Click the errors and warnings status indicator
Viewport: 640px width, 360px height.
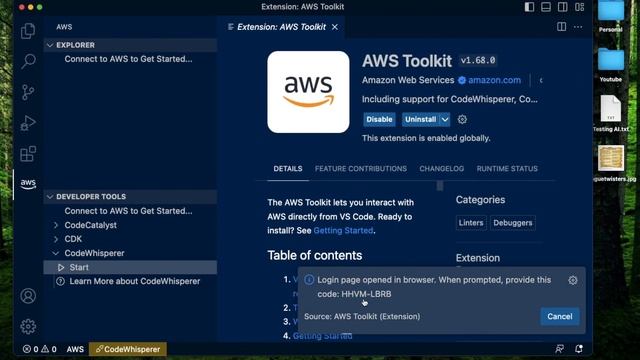40,349
